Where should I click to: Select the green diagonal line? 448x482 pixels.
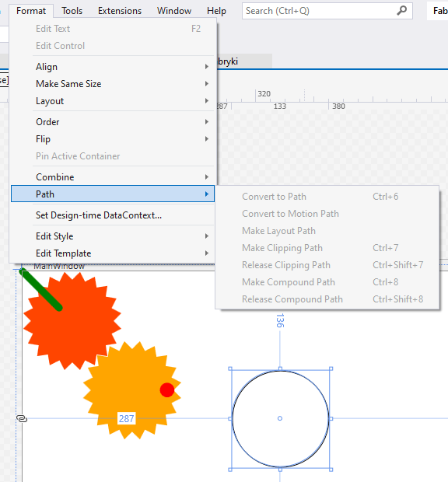(40, 289)
